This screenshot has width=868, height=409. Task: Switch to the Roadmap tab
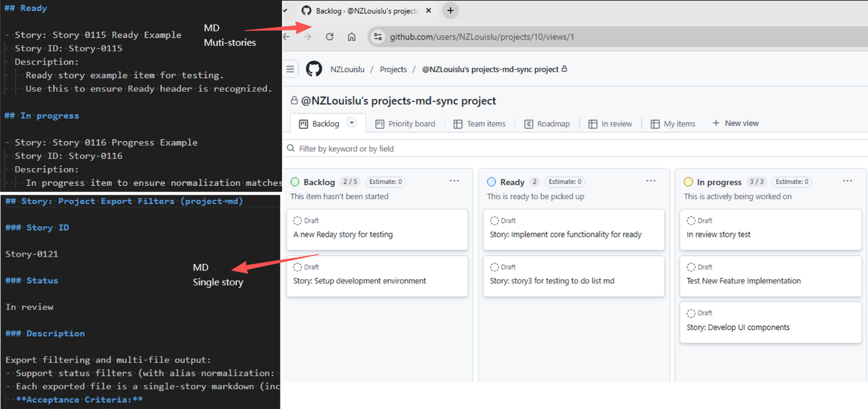[552, 123]
